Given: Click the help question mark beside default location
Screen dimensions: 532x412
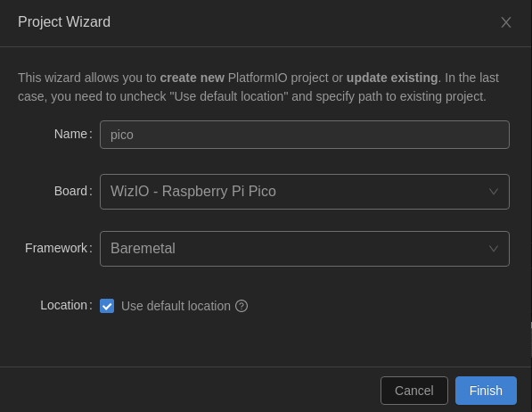Looking at the screenshot, I should tap(241, 306).
